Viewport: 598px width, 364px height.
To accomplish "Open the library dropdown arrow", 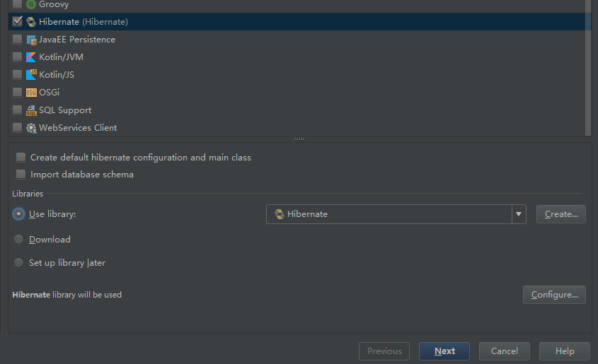I will point(519,214).
